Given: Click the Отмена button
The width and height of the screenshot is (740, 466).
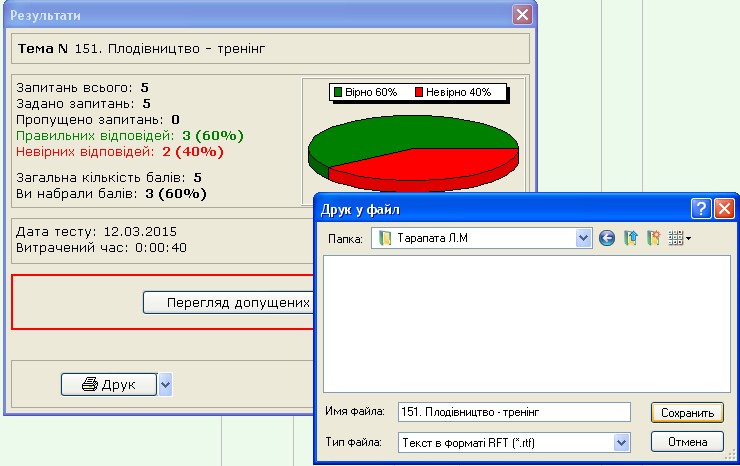Looking at the screenshot, I should click(687, 442).
